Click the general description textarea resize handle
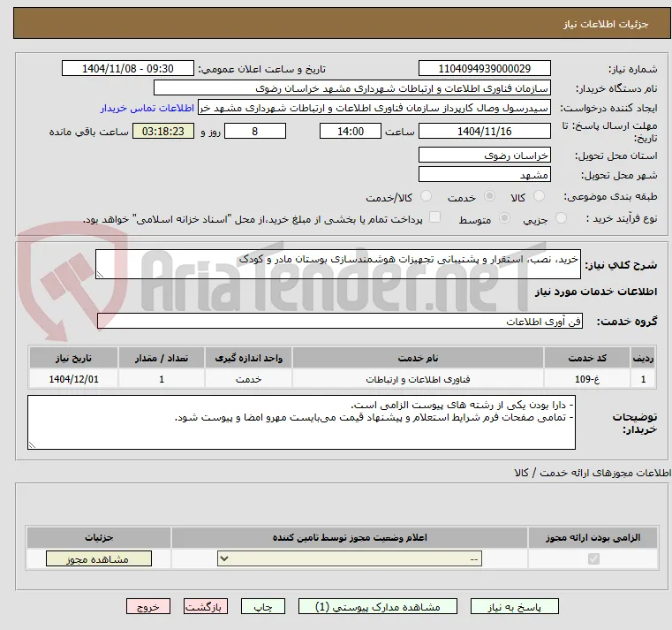The height and width of the screenshot is (630, 672). pyautogui.click(x=100, y=275)
